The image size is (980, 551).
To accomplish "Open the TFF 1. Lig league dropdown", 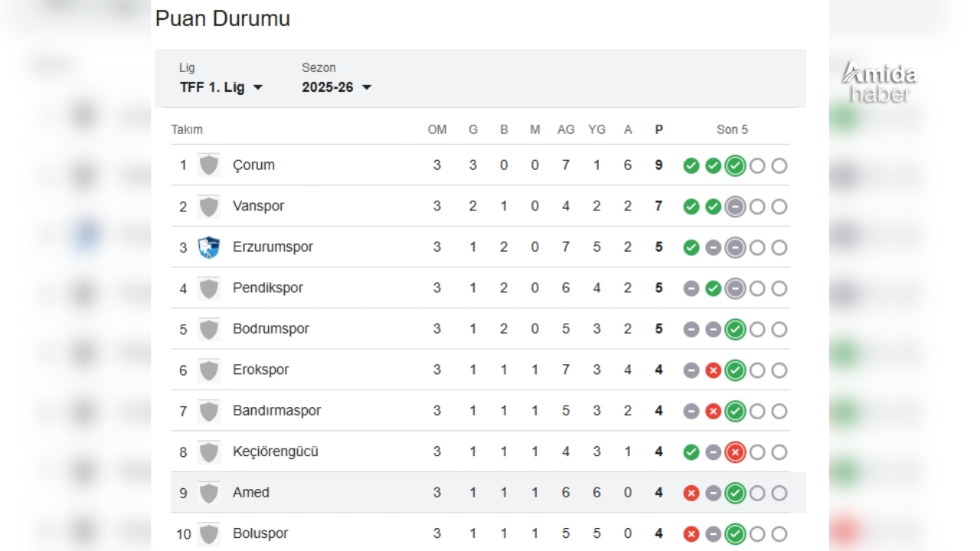I will tap(221, 87).
